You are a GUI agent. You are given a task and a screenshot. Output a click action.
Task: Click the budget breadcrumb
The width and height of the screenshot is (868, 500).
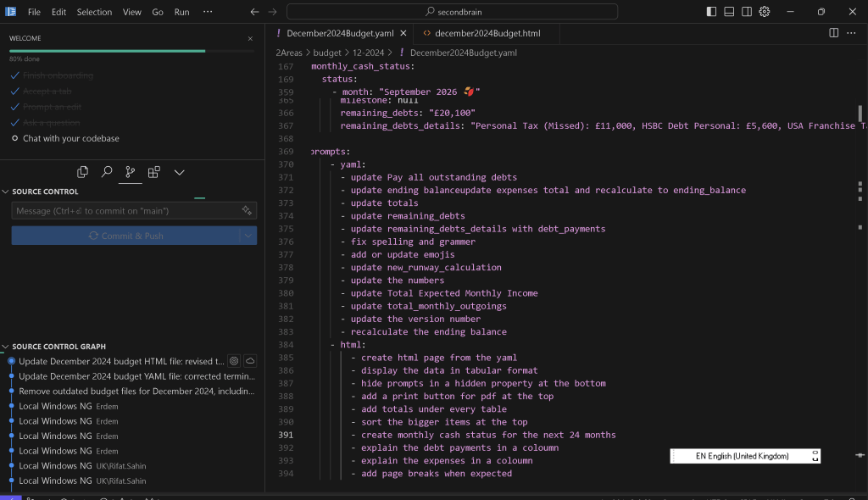point(327,53)
